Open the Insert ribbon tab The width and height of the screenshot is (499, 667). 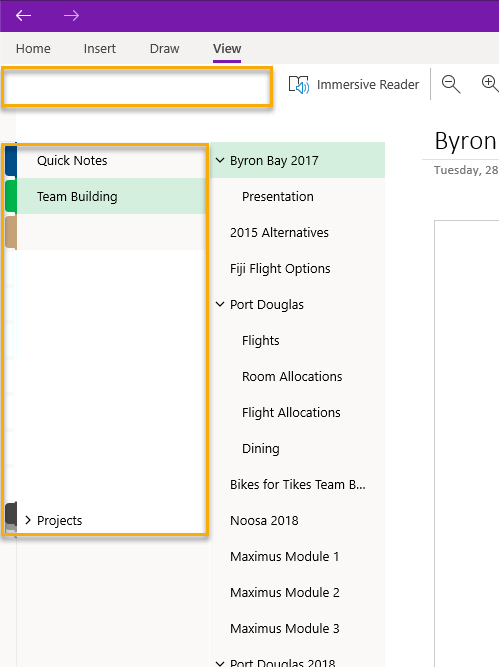point(100,48)
